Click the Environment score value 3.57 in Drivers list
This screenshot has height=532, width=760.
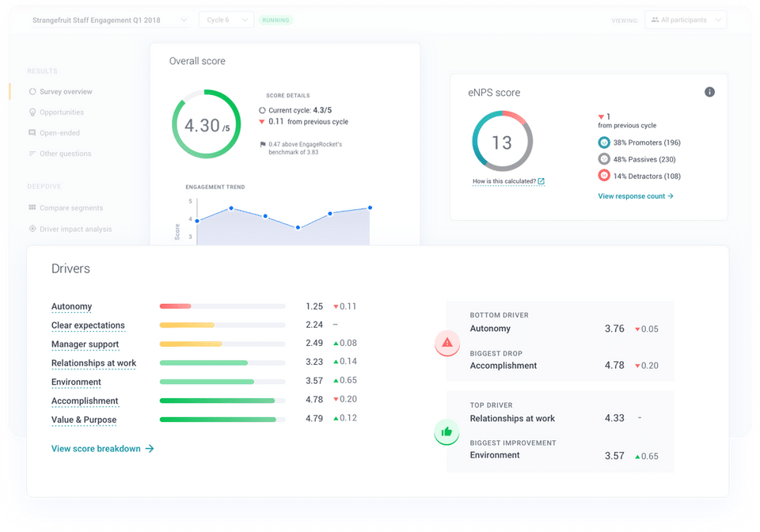(x=314, y=381)
